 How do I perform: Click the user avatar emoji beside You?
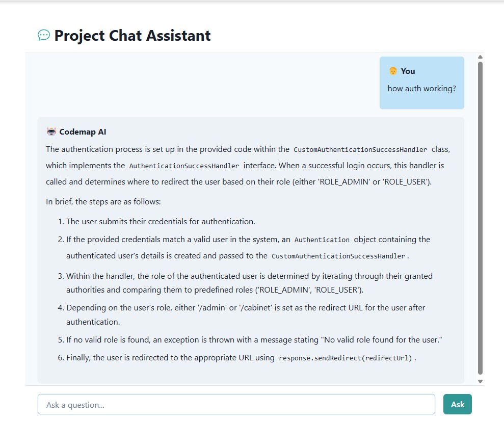coord(393,71)
